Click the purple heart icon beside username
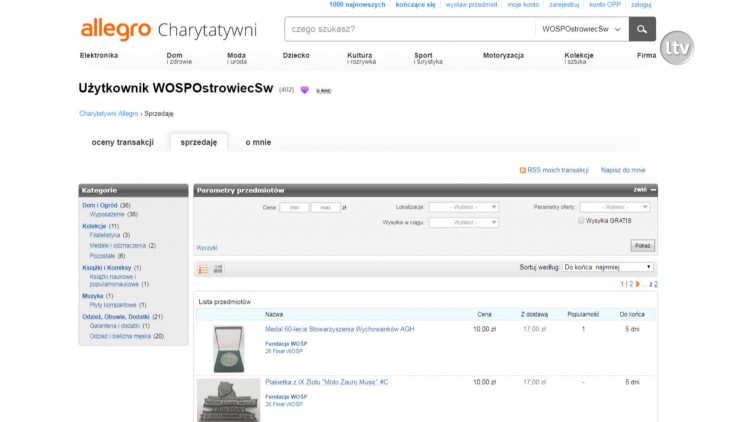Viewport: 750px width, 422px height. click(305, 90)
